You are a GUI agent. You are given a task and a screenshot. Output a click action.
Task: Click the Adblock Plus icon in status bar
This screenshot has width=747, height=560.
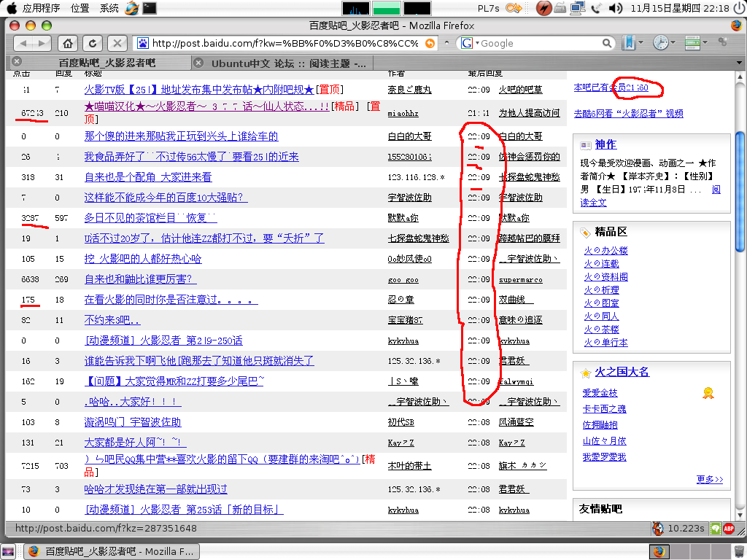pyautogui.click(x=729, y=529)
